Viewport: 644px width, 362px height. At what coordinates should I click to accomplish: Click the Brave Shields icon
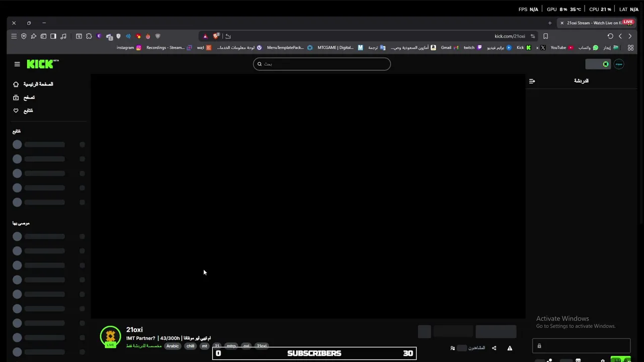pos(216,36)
